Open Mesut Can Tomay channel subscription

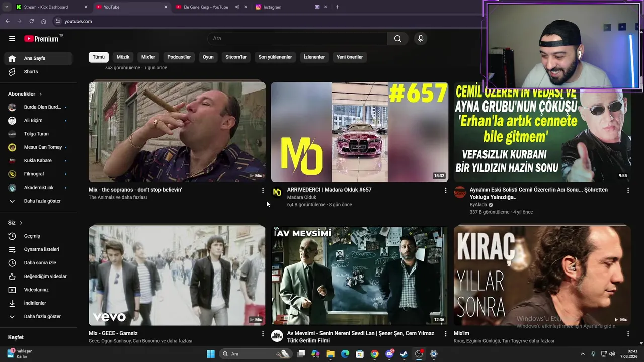coord(39,147)
